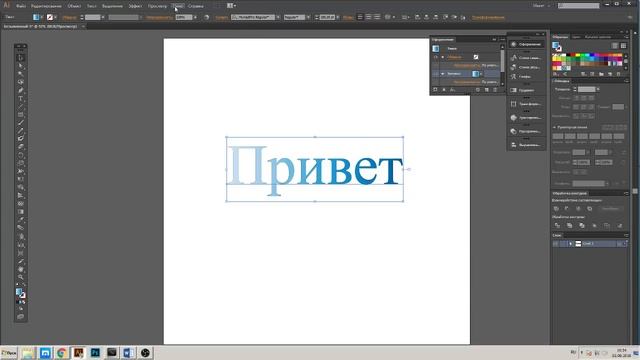Open stroke weight dropdown in Stroke panel
Screen dimensions: 640x360
pyautogui.click(x=598, y=89)
